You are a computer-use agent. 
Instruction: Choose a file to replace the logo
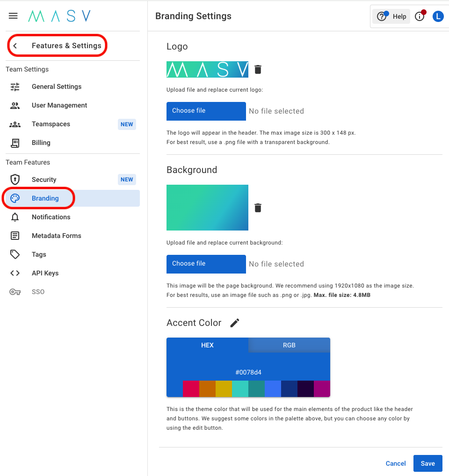[x=206, y=111]
